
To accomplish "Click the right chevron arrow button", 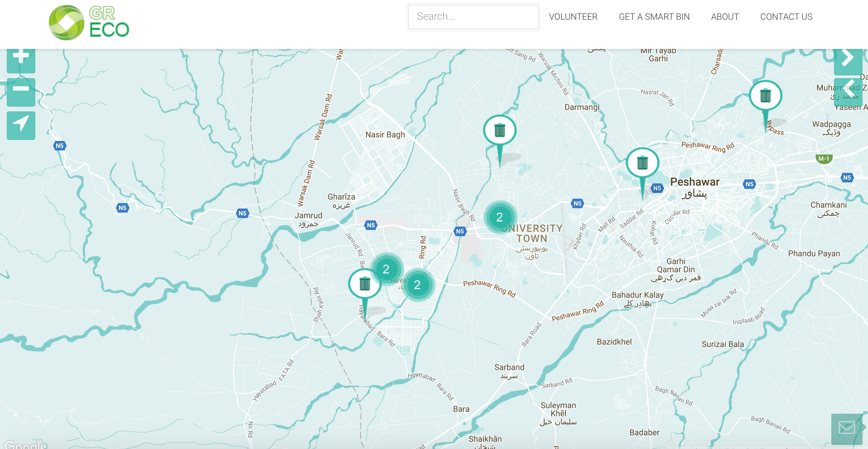I will pos(848,60).
